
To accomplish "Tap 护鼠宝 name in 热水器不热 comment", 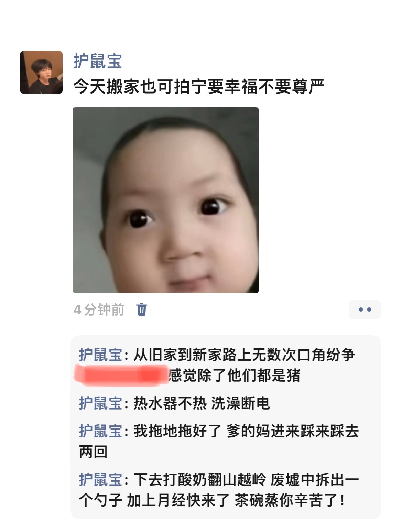I will (100, 403).
